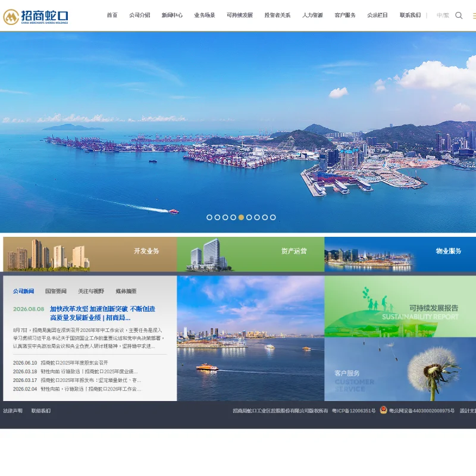Select the eighth carousel dot

tap(265, 217)
